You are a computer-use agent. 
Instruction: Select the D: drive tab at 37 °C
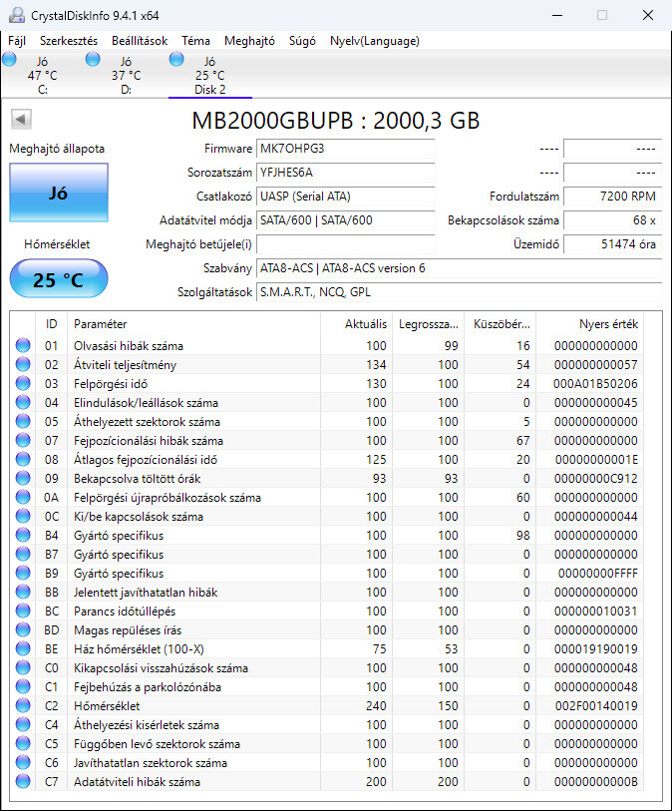coord(127,75)
